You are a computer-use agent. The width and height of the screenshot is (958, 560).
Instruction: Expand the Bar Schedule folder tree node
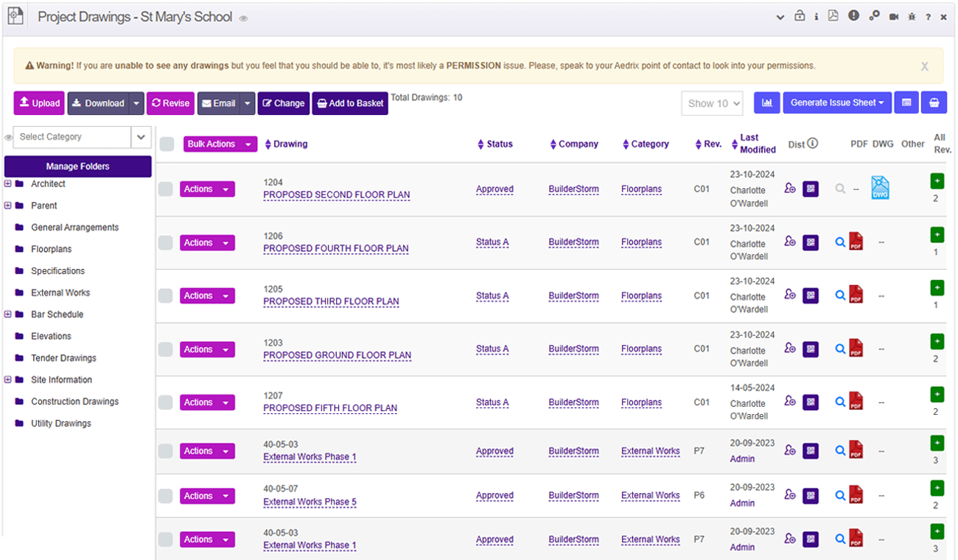click(8, 315)
